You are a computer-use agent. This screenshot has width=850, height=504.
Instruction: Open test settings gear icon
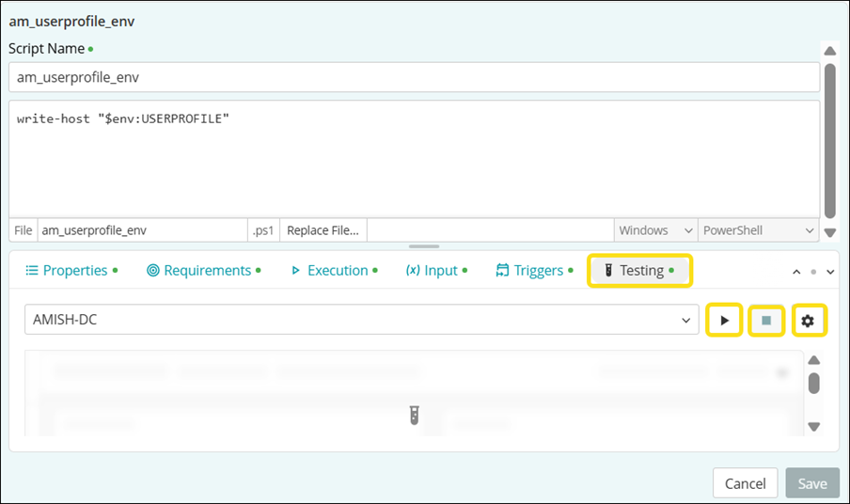coord(808,321)
